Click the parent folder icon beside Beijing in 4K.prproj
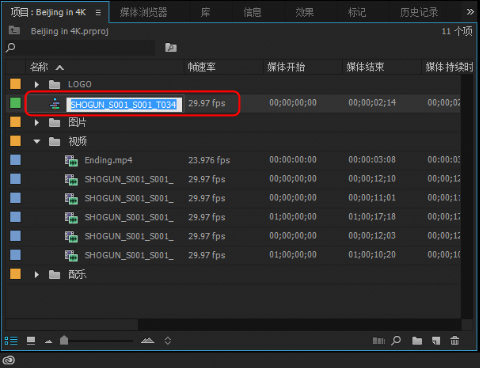The image size is (480, 368). [x=14, y=30]
